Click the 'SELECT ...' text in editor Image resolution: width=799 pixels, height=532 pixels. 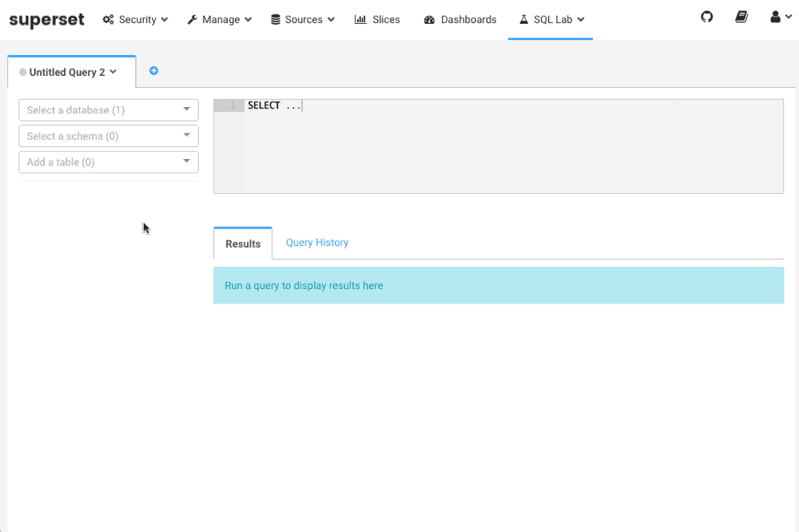(273, 105)
